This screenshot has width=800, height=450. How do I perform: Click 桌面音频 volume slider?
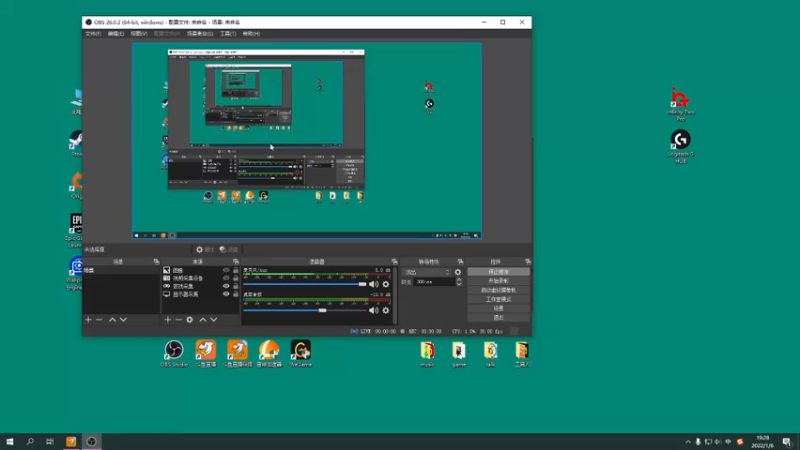305,310
